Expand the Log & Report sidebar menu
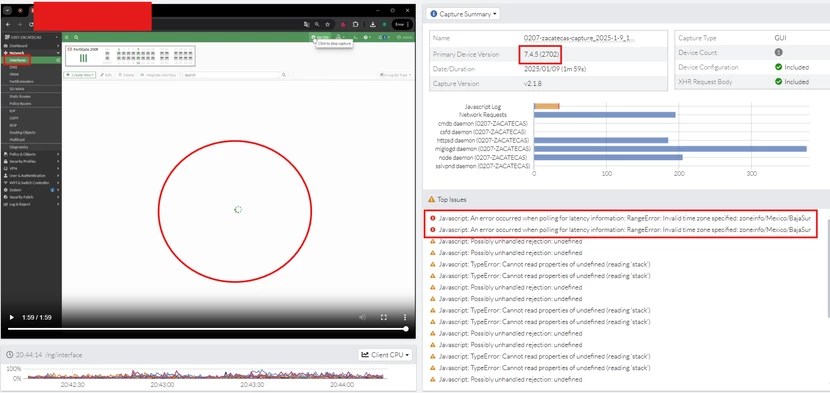Image resolution: width=830 pixels, height=393 pixels. (x=31, y=204)
